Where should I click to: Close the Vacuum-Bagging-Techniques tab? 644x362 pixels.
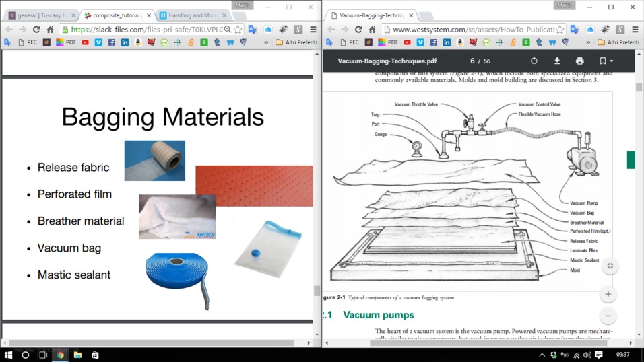411,15
